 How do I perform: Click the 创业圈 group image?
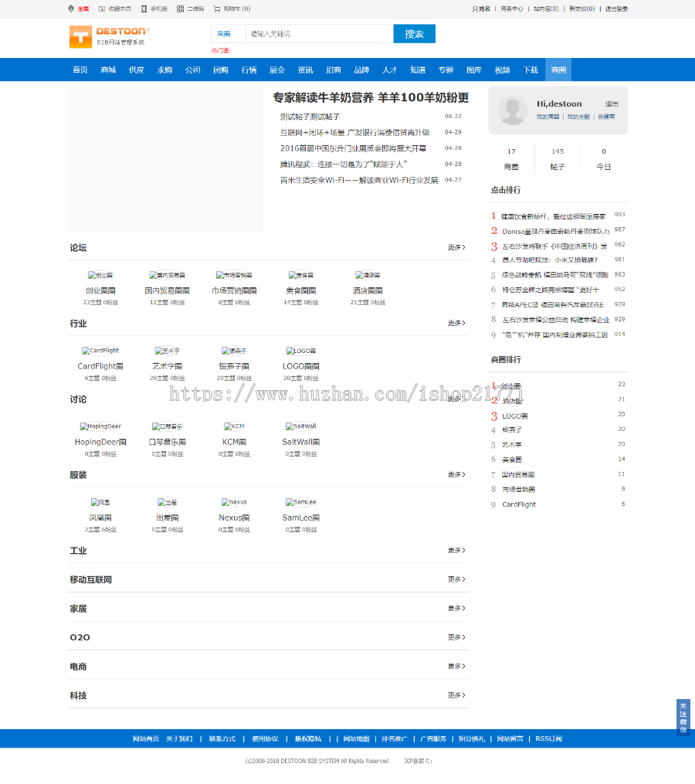pyautogui.click(x=100, y=275)
